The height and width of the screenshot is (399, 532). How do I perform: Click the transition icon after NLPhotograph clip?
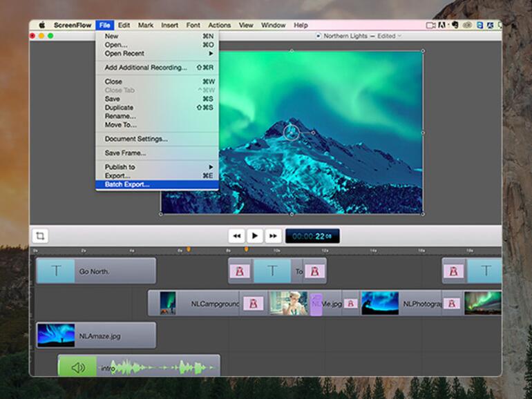(452, 304)
